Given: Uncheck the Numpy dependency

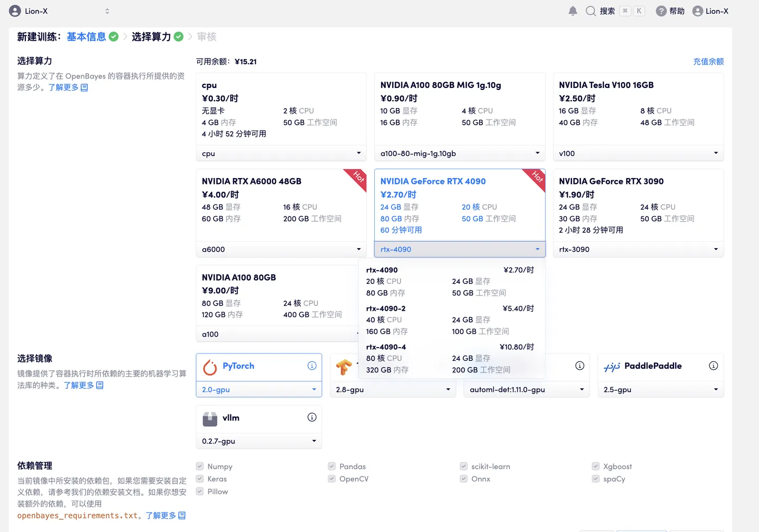Looking at the screenshot, I should click(x=200, y=466).
